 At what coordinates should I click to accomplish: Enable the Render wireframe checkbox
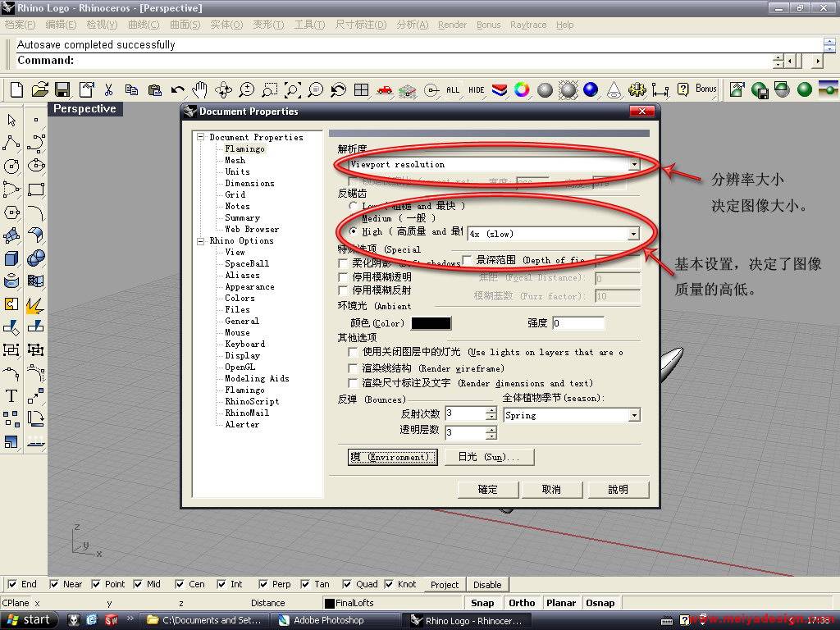pyautogui.click(x=353, y=368)
